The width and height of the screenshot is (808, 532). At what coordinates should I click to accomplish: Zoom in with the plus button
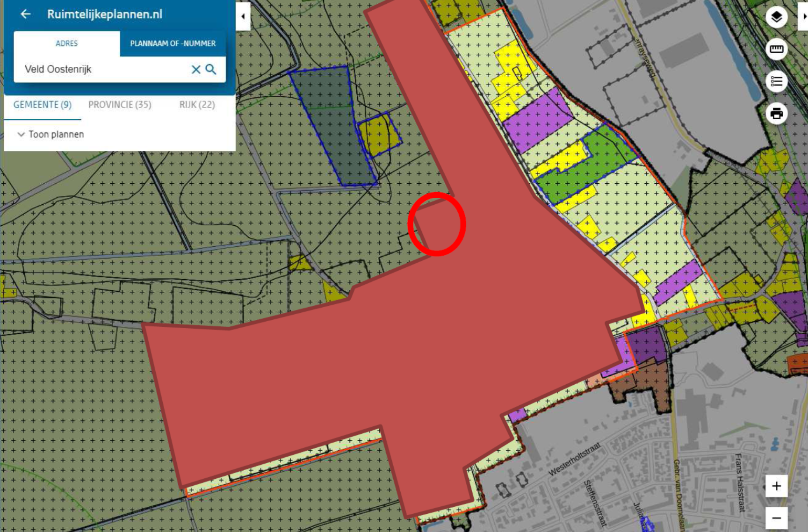(x=776, y=486)
